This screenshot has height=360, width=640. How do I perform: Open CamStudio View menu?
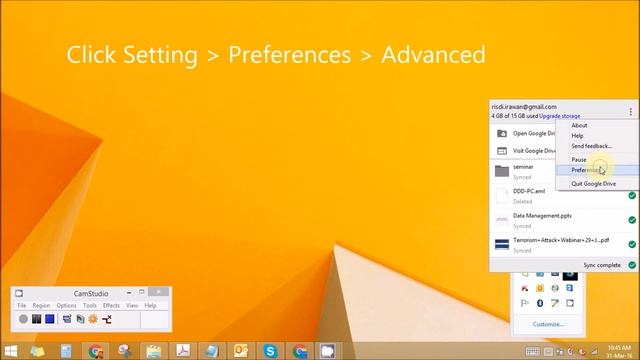coord(132,305)
